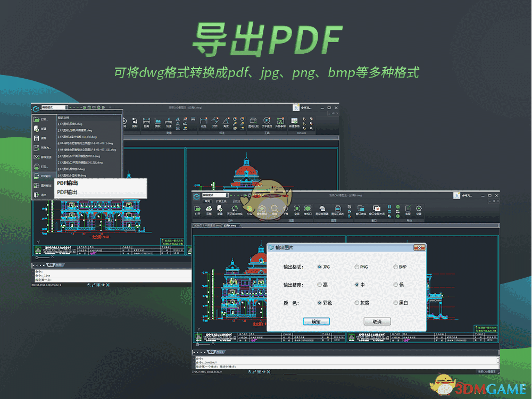Open 图纸比较 tool in back window
This screenshot has width=532, height=399.
pyautogui.click(x=253, y=122)
